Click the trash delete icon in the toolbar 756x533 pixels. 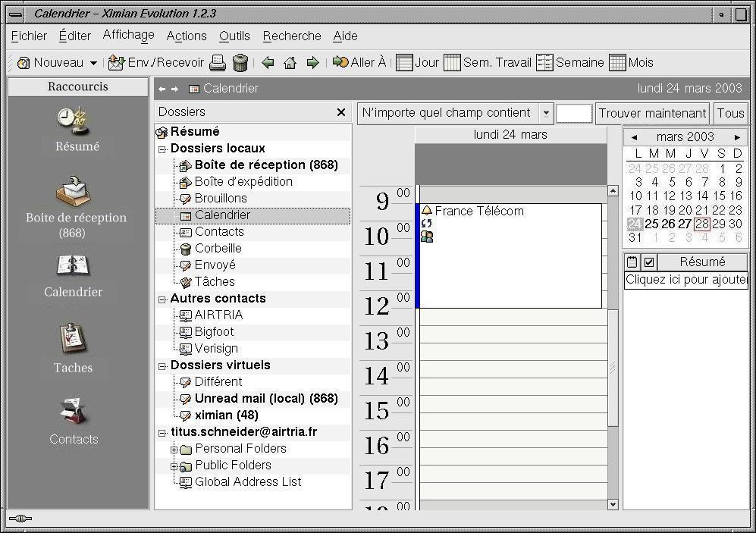pyautogui.click(x=240, y=63)
